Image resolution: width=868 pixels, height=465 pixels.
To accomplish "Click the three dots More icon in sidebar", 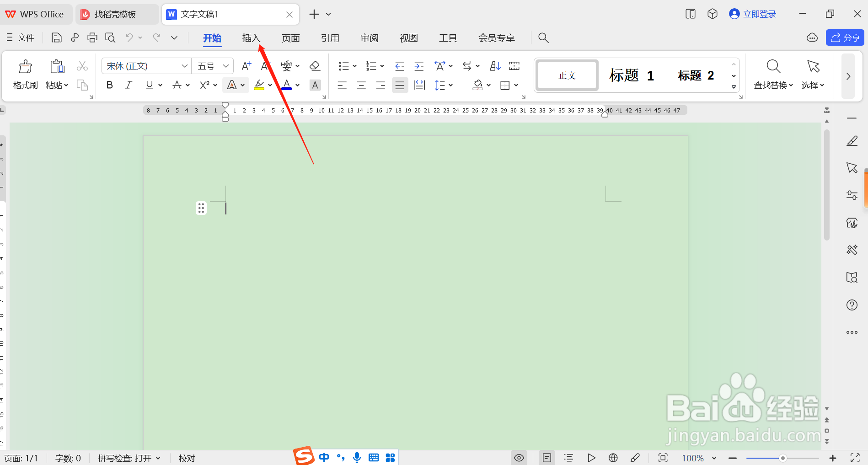I will click(852, 332).
